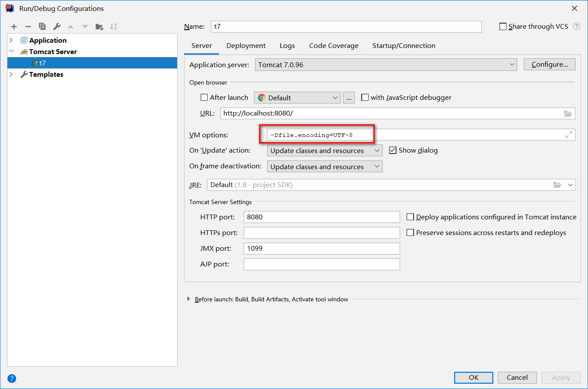588x389 pixels.
Task: Select t7 configuration in tree
Action: tap(92, 63)
